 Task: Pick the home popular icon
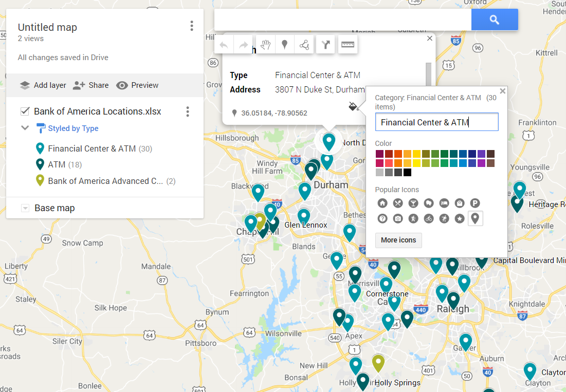point(382,203)
